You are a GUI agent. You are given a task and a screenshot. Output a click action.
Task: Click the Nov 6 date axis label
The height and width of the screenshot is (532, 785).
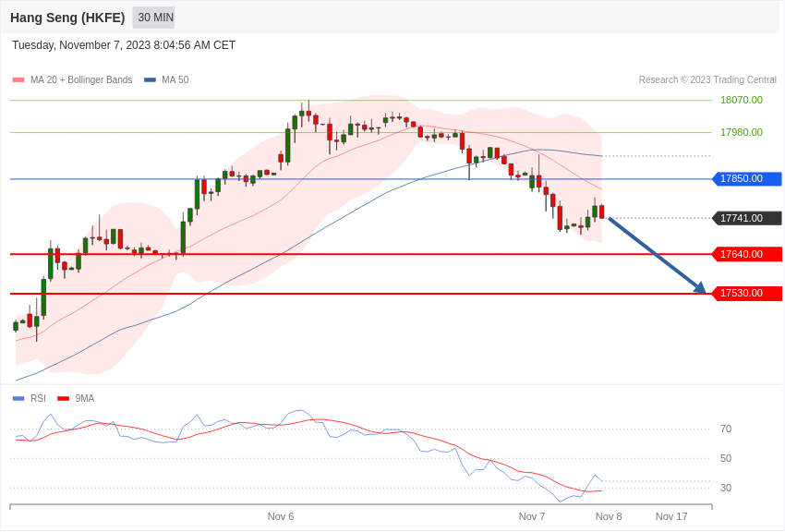[x=281, y=516]
